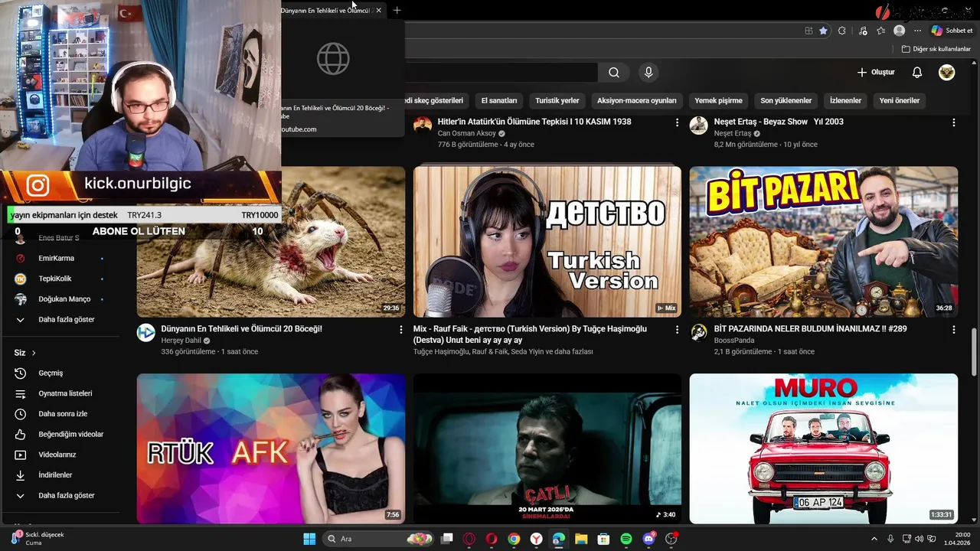Image resolution: width=980 pixels, height=551 pixels.
Task: Click the split-screen apps icon in address bar
Action: (x=808, y=31)
